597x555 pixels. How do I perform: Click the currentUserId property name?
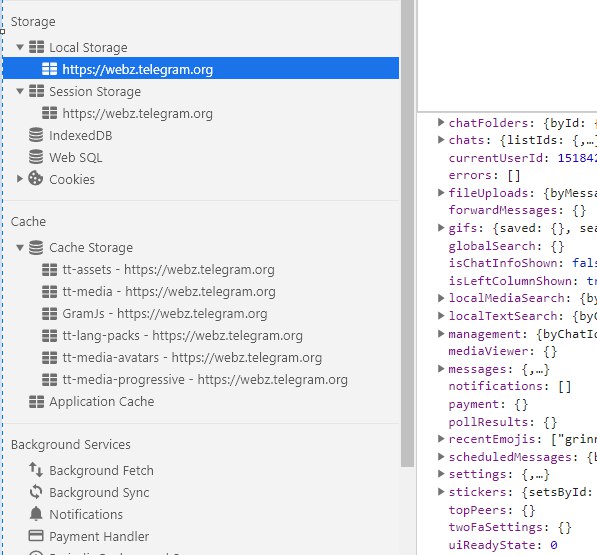tap(496, 158)
